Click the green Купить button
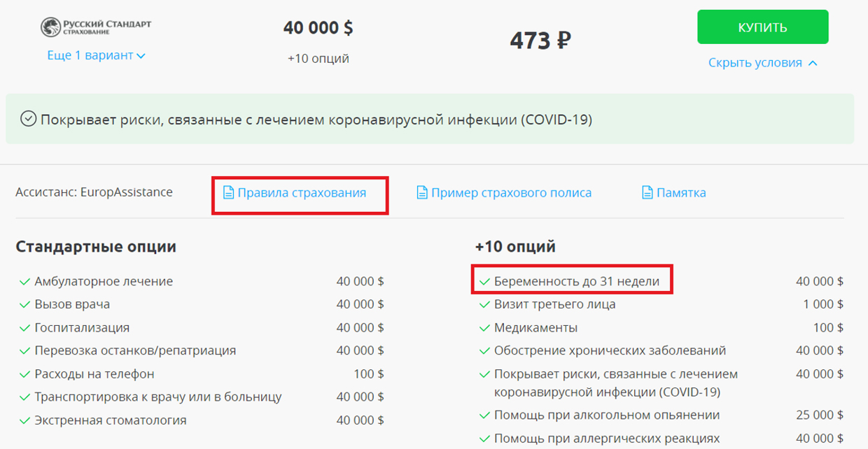Screen dimensions: 868x449 (762, 27)
